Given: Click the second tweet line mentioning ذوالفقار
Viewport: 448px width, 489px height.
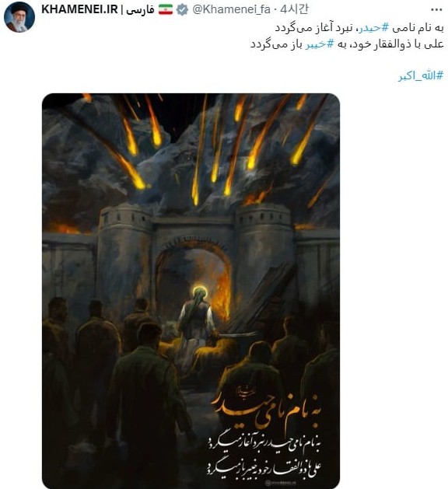Looking at the screenshot, I should [347, 44].
